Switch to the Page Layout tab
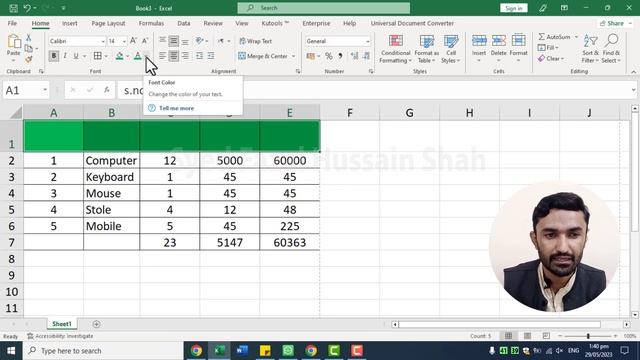640x360 pixels. point(108,23)
